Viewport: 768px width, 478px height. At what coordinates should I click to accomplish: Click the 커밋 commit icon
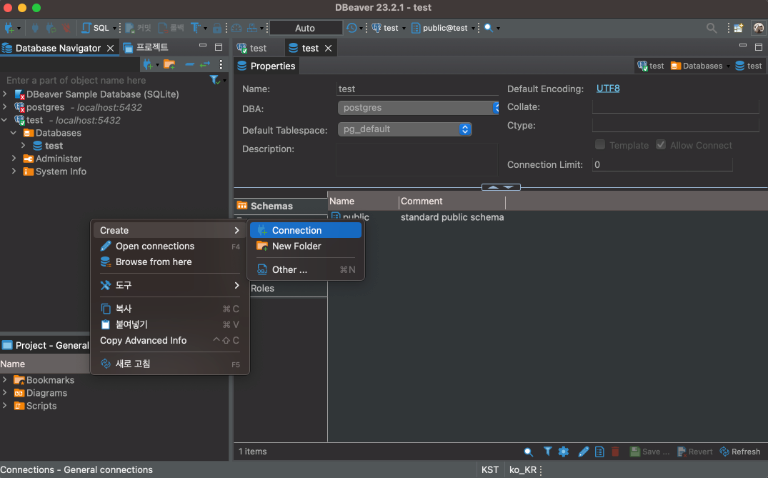(138, 28)
